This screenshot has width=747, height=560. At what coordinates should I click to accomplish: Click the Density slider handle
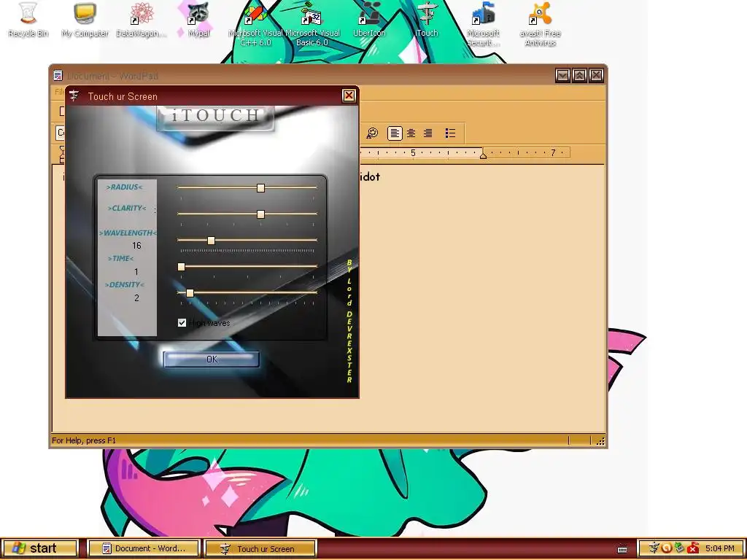(x=190, y=293)
